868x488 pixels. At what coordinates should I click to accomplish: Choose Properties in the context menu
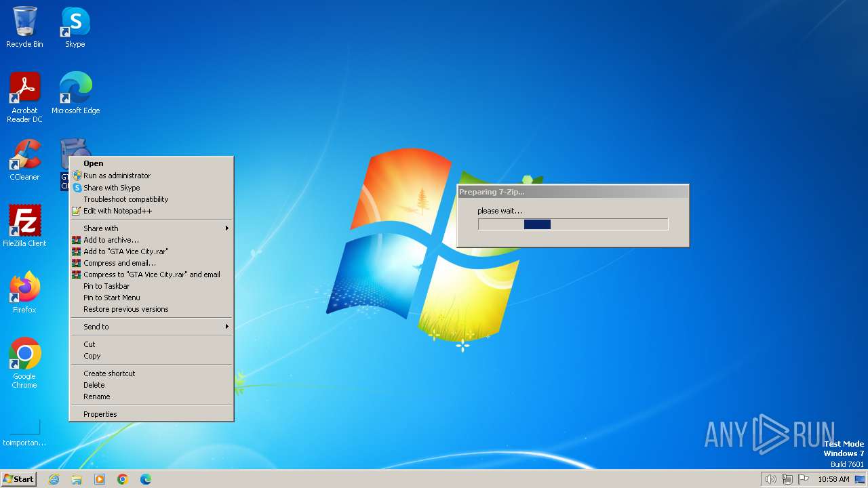coord(151,414)
